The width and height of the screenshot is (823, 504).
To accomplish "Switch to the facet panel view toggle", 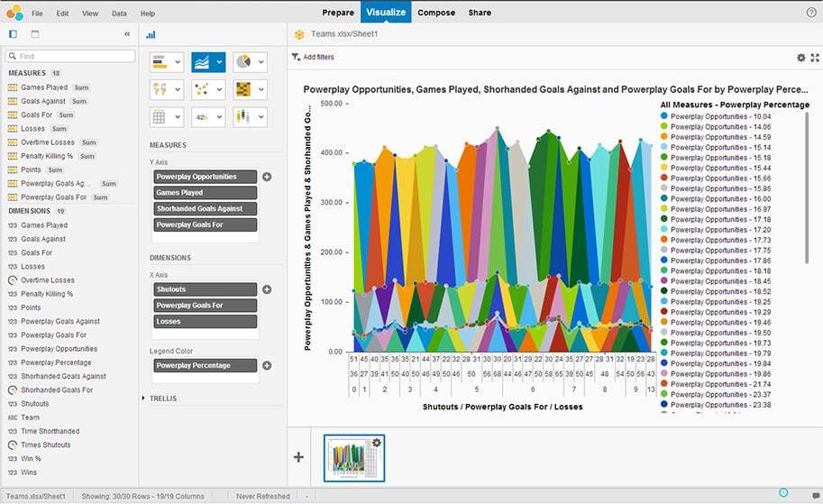I will click(x=13, y=34).
